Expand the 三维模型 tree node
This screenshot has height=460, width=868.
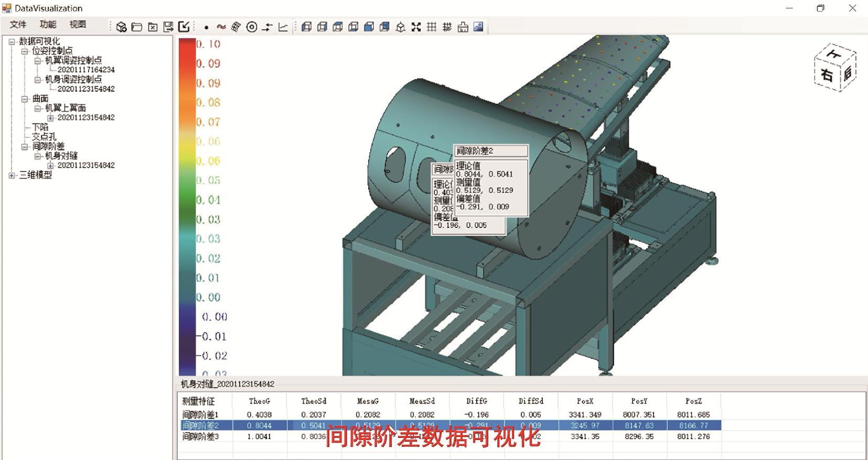(12, 176)
